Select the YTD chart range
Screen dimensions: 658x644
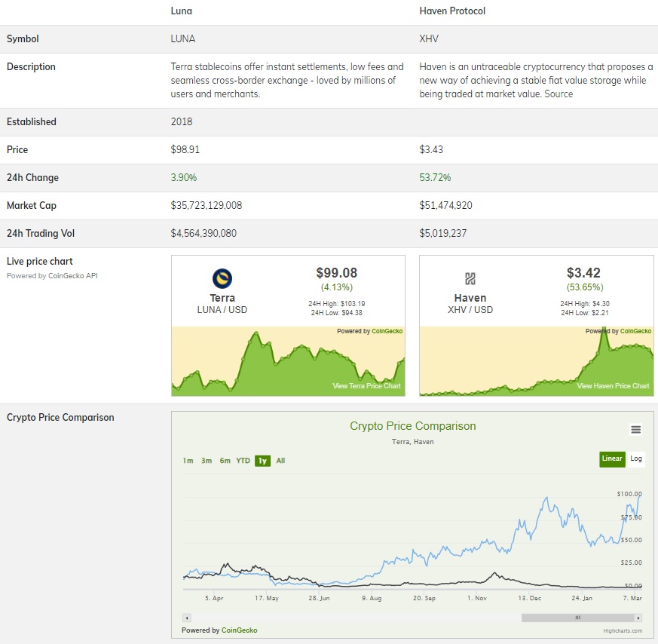243,461
